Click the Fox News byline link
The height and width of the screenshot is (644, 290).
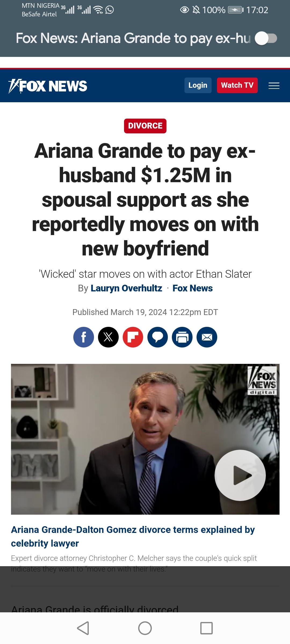[x=193, y=288]
